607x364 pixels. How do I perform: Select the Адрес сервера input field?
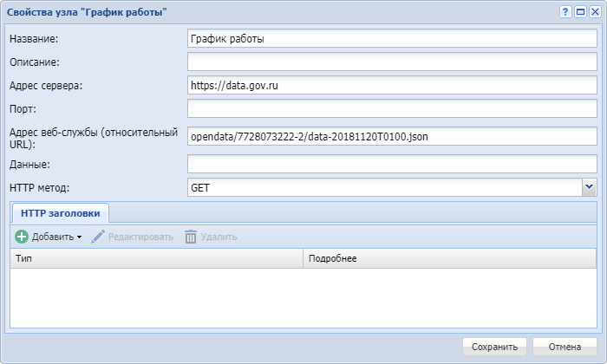click(x=391, y=86)
